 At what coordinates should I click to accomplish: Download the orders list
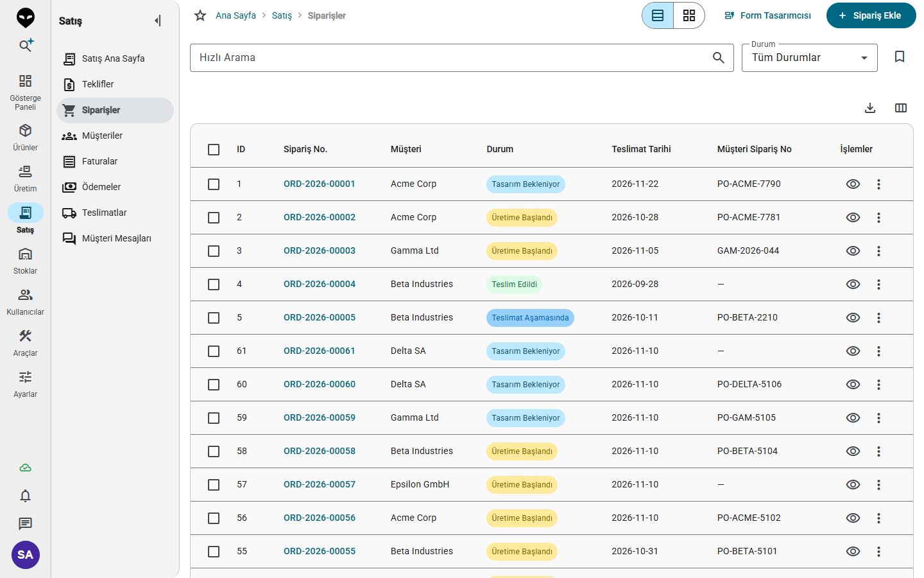(870, 108)
